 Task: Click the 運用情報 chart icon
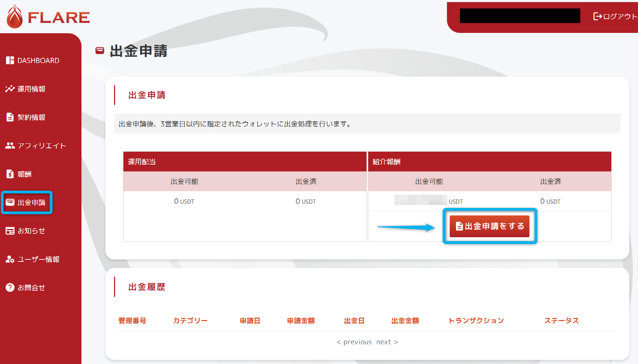10,89
